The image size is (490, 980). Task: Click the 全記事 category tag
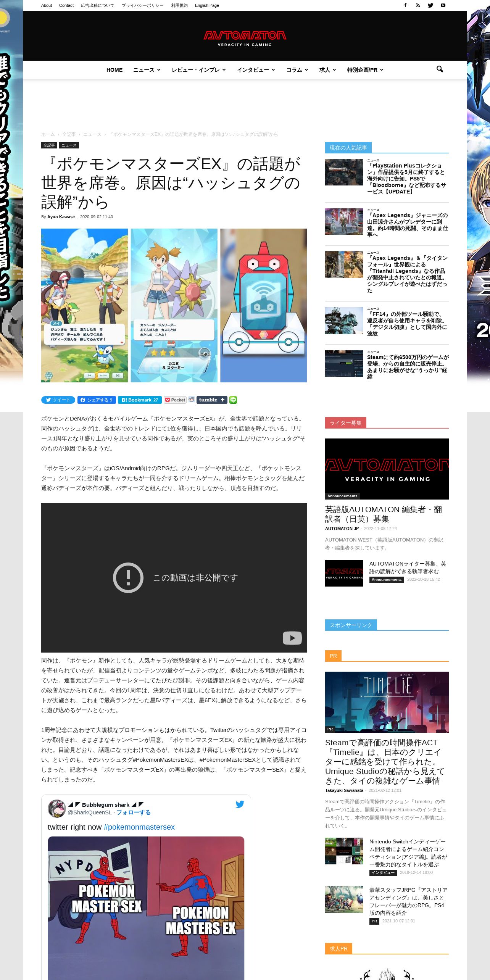click(x=49, y=145)
